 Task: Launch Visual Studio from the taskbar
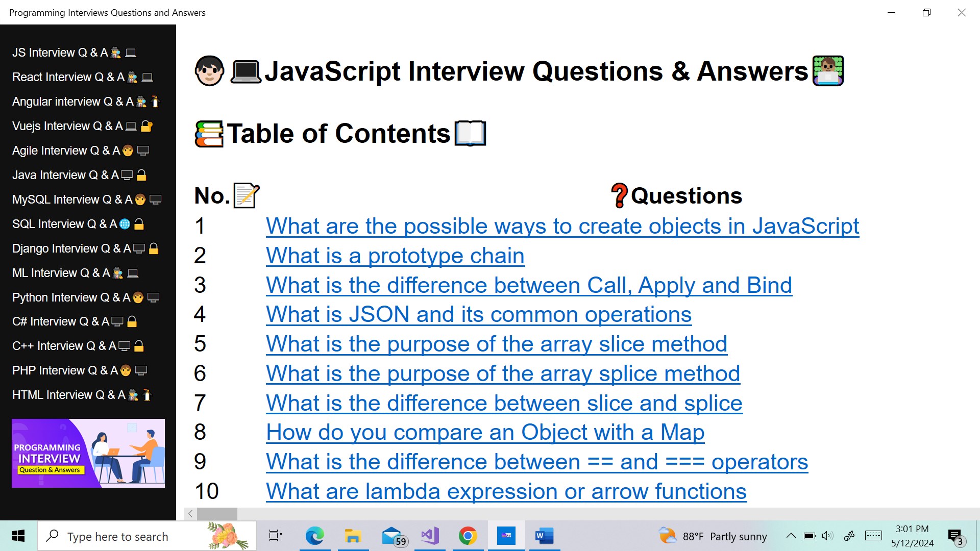pyautogui.click(x=430, y=536)
